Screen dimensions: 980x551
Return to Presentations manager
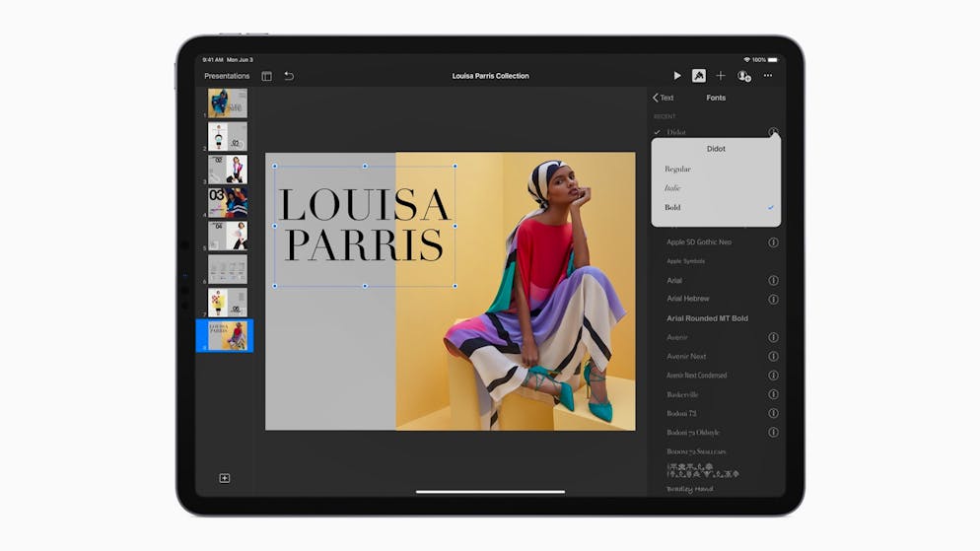click(227, 76)
